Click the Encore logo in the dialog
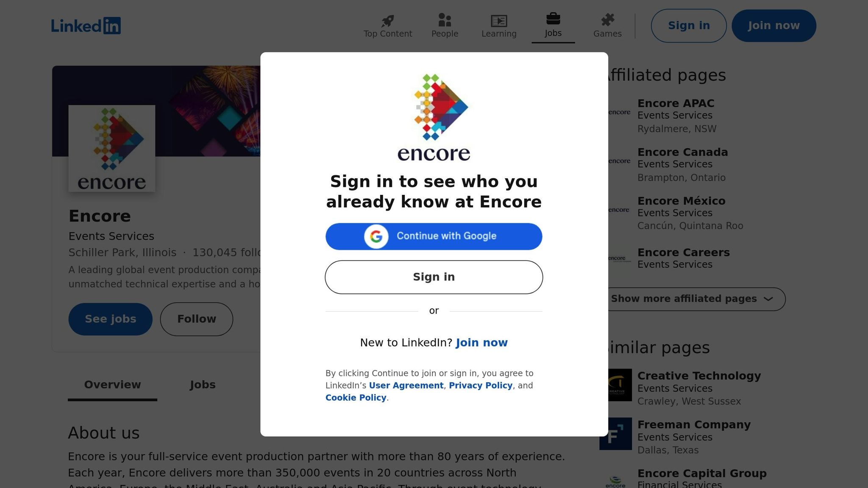Viewport: 868px width, 488px height. tap(434, 118)
